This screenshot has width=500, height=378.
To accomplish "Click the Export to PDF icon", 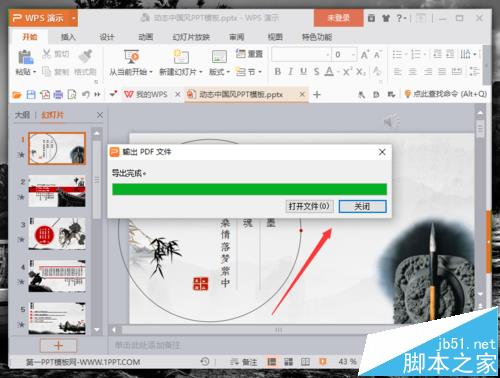I will pyautogui.click(x=45, y=95).
